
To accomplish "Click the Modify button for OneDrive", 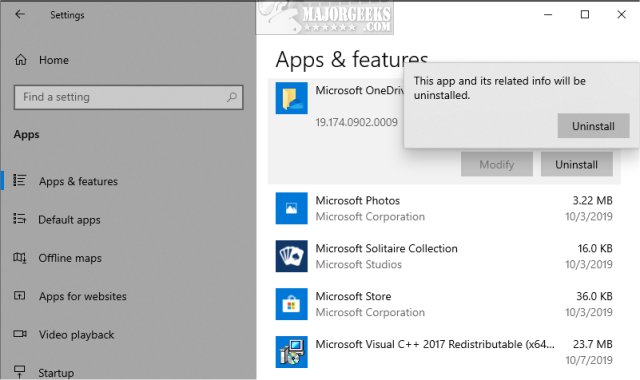I will point(497,164).
